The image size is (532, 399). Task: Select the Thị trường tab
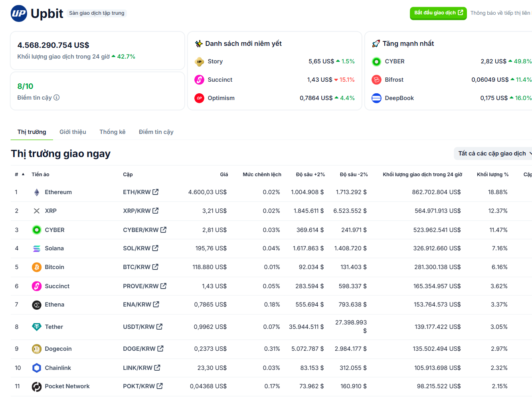click(x=32, y=132)
